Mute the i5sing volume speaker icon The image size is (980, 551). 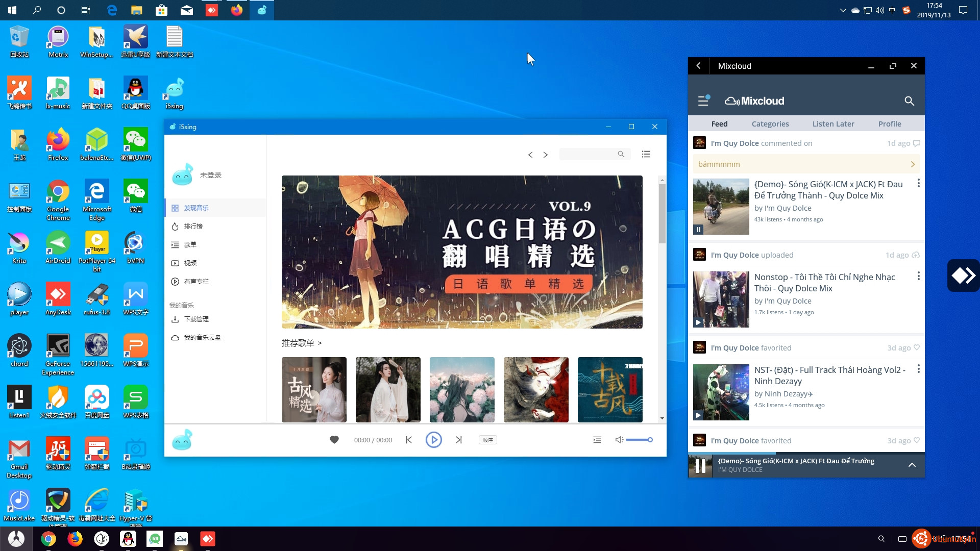tap(619, 440)
